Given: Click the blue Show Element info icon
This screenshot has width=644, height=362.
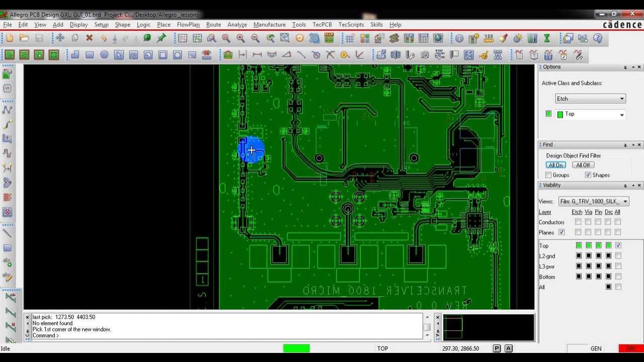Looking at the screenshot, I should point(459,38).
